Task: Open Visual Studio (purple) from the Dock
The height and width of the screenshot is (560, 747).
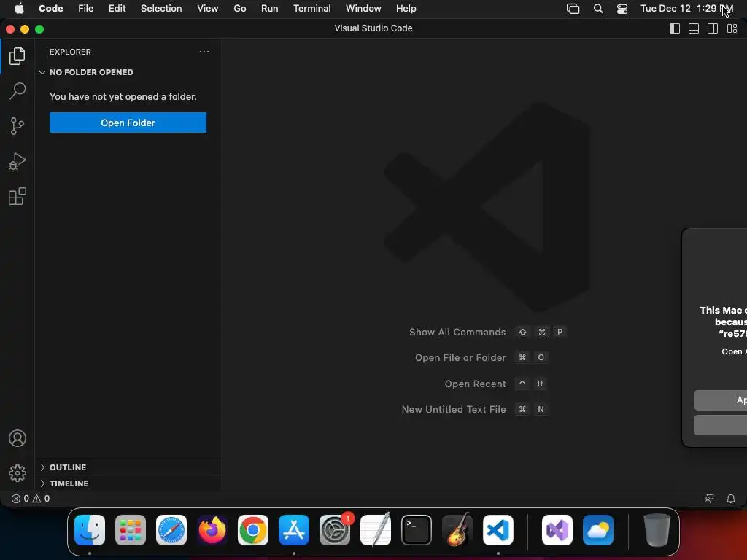Action: 557,530
